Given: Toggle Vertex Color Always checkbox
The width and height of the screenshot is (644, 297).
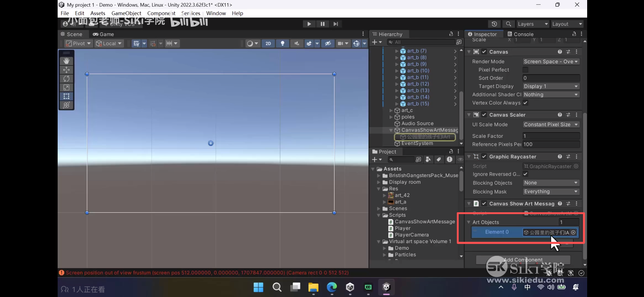Looking at the screenshot, I should pos(525,103).
